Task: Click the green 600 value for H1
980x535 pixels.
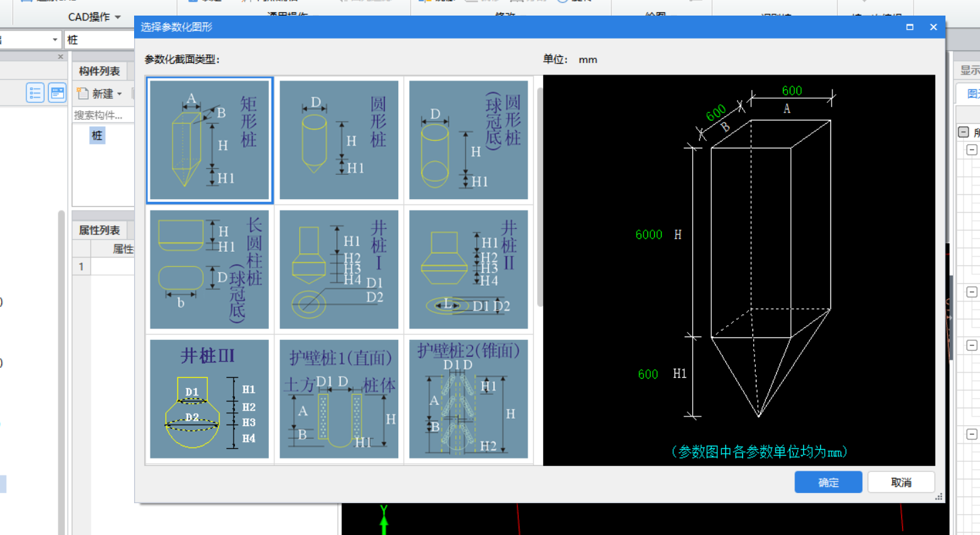Action: coord(647,374)
